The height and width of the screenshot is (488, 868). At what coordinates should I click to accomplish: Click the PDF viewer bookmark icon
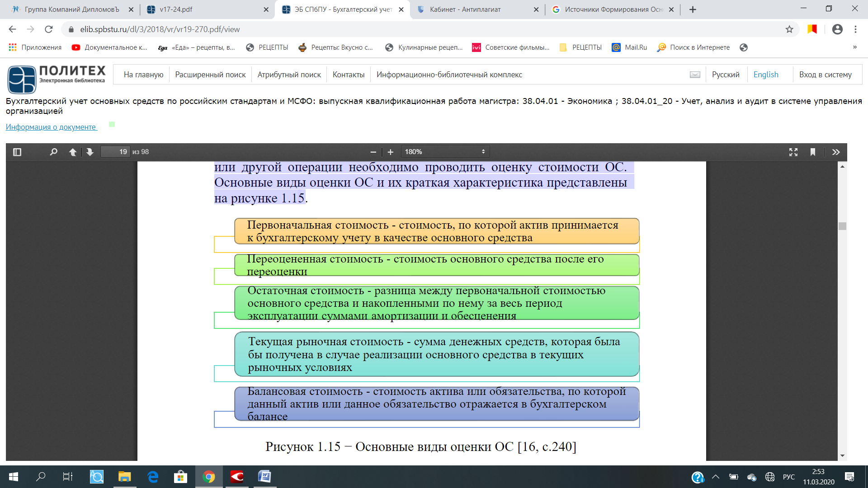pyautogui.click(x=813, y=152)
